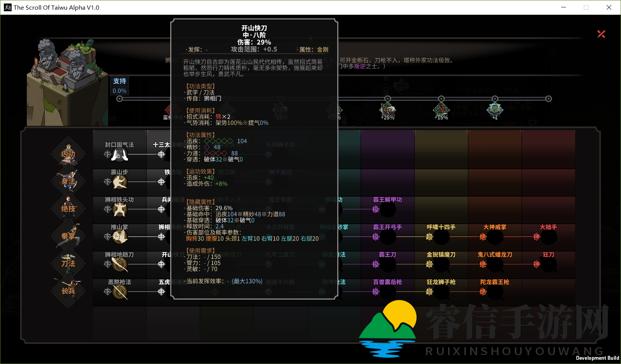The width and height of the screenshot is (621, 364).
Task: Click the 封口固气法 skill icon
Action: [x=120, y=155]
